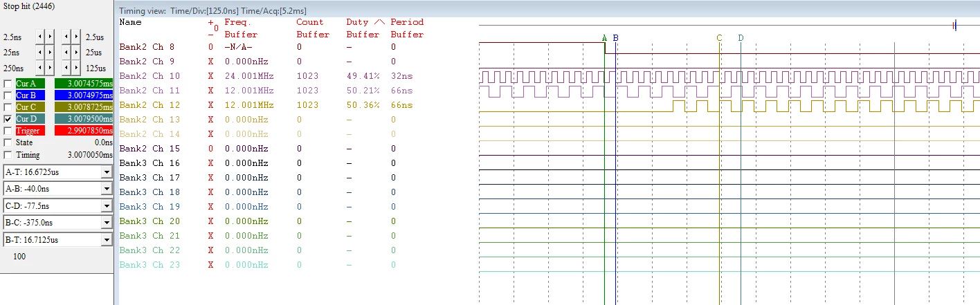Select the Bank2 Ch 13 channel name

[149, 120]
